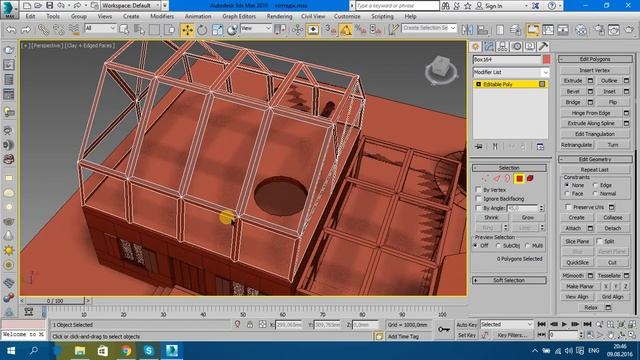Collapse the Edit Geometry rollout

(x=595, y=159)
